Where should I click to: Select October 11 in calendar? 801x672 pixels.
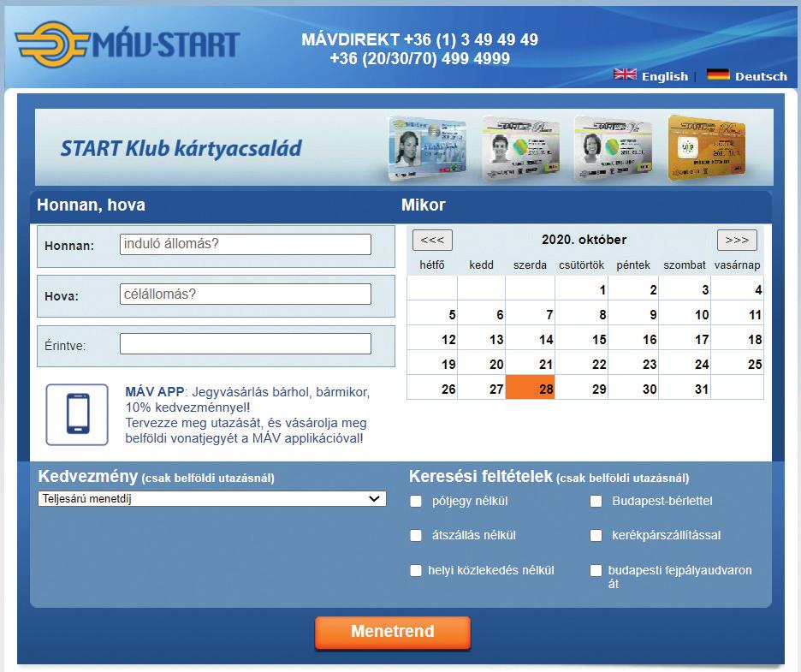(x=738, y=314)
